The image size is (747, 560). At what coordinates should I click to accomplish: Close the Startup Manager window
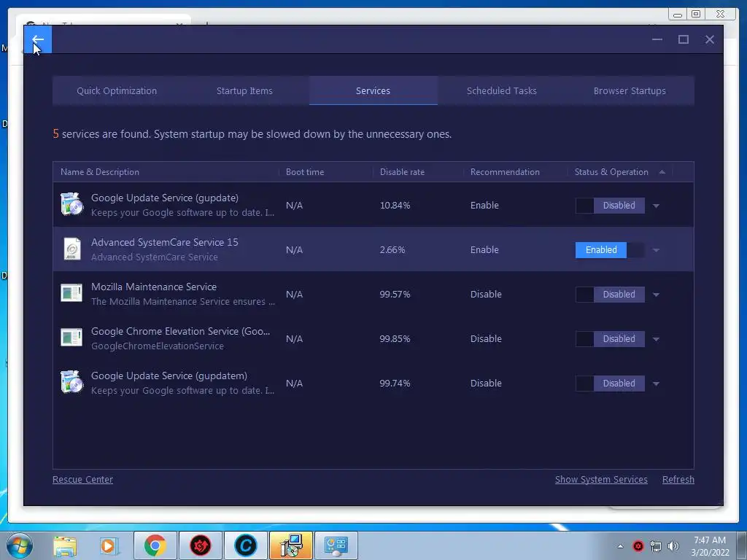click(x=709, y=39)
